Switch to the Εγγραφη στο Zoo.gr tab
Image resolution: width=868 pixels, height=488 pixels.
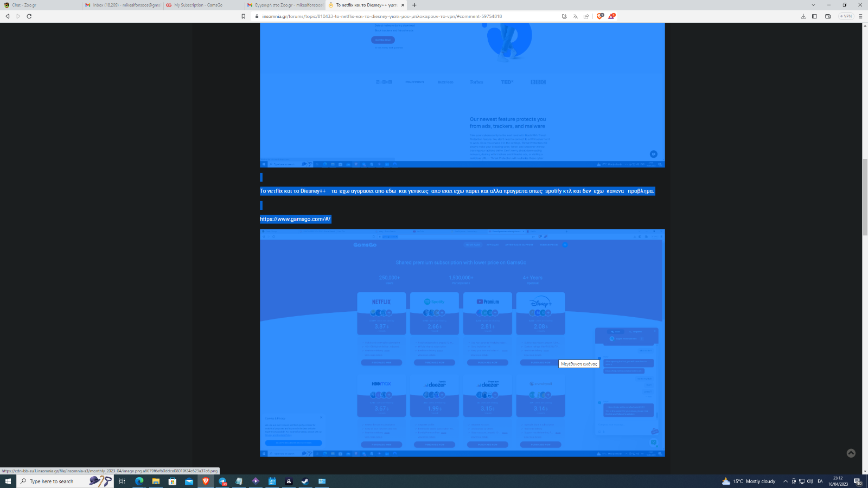pos(285,5)
